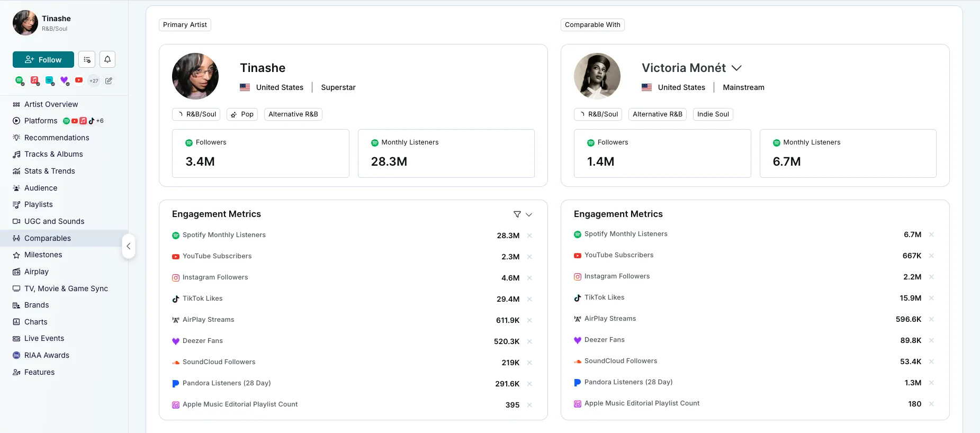
Task: Collapse the sidebar with the arrow handle
Action: pyautogui.click(x=129, y=246)
